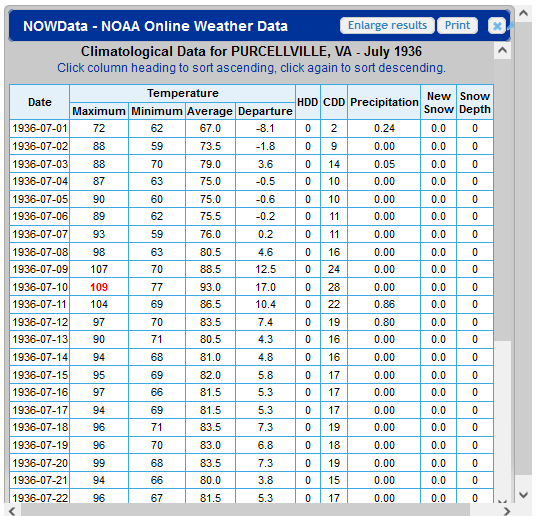Select the date cell 1936-07-09

click(x=40, y=269)
